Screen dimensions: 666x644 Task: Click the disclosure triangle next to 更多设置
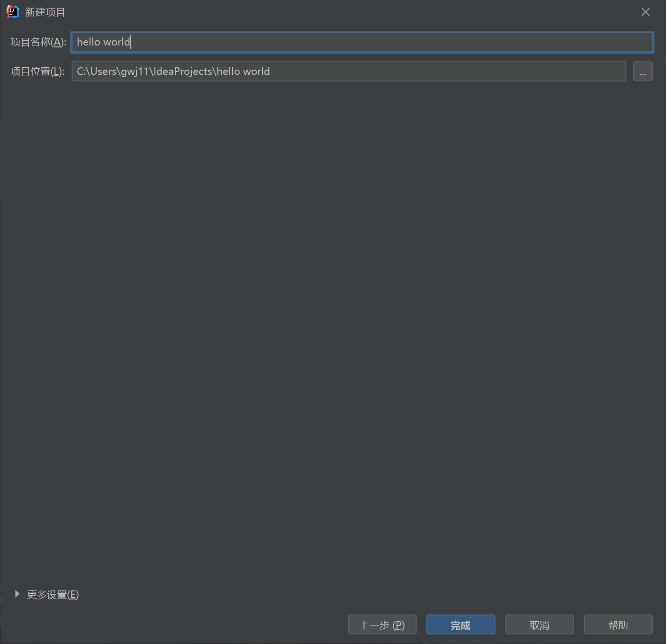pos(17,594)
